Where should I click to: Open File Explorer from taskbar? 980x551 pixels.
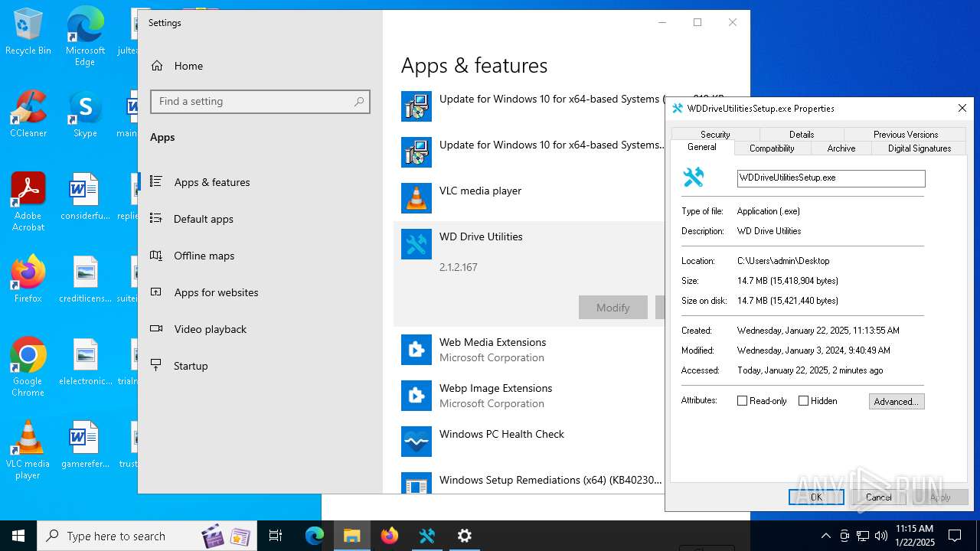352,536
